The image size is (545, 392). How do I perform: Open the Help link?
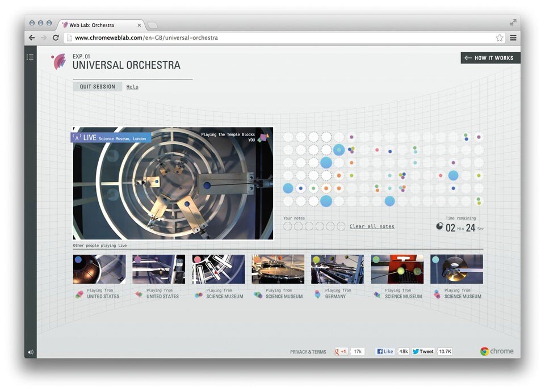click(132, 87)
